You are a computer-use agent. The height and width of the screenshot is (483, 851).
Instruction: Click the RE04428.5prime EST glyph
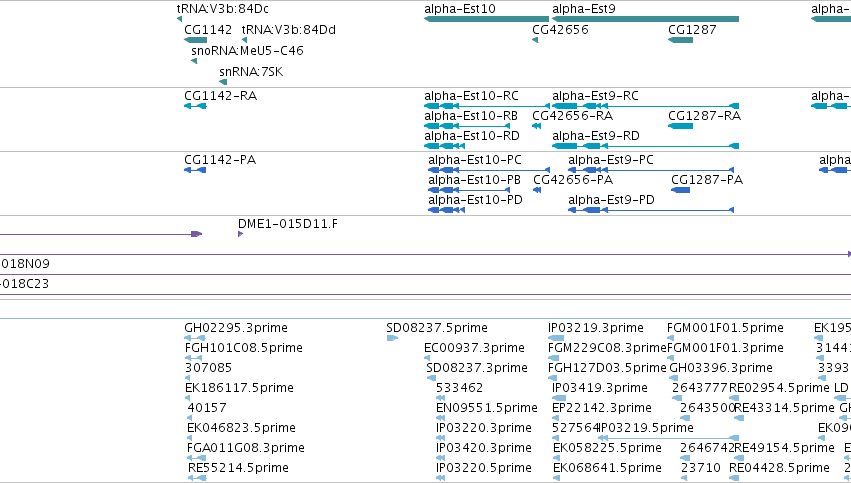click(734, 478)
